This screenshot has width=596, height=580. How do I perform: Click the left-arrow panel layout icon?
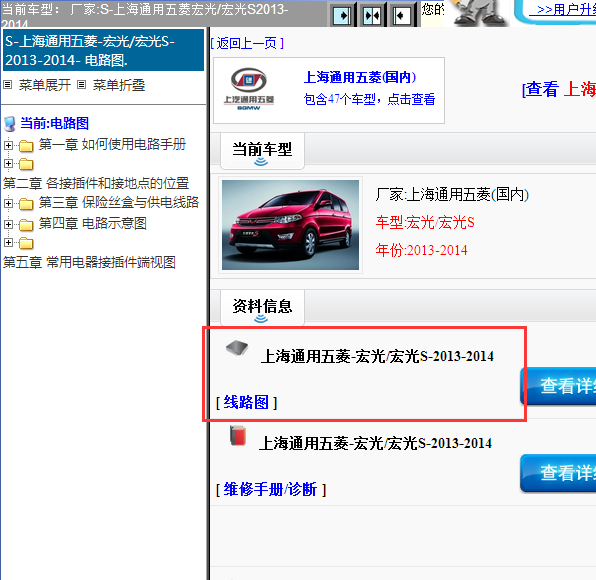[401, 16]
